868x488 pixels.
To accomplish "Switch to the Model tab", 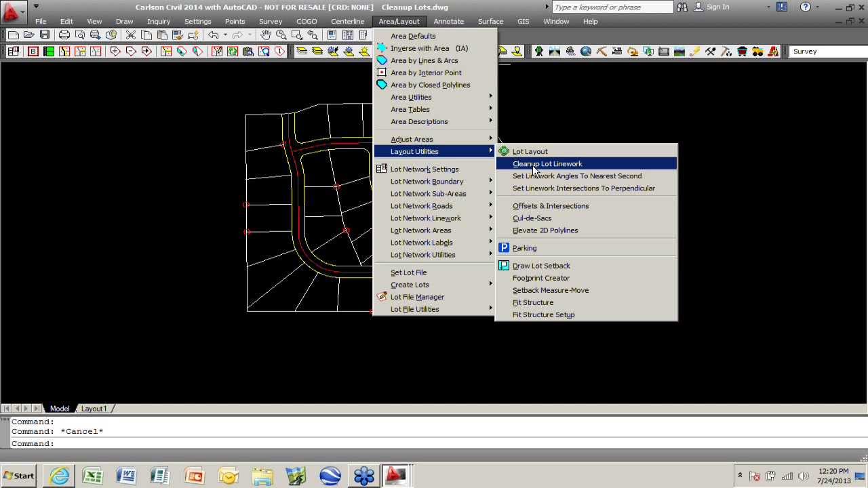I will coord(60,409).
